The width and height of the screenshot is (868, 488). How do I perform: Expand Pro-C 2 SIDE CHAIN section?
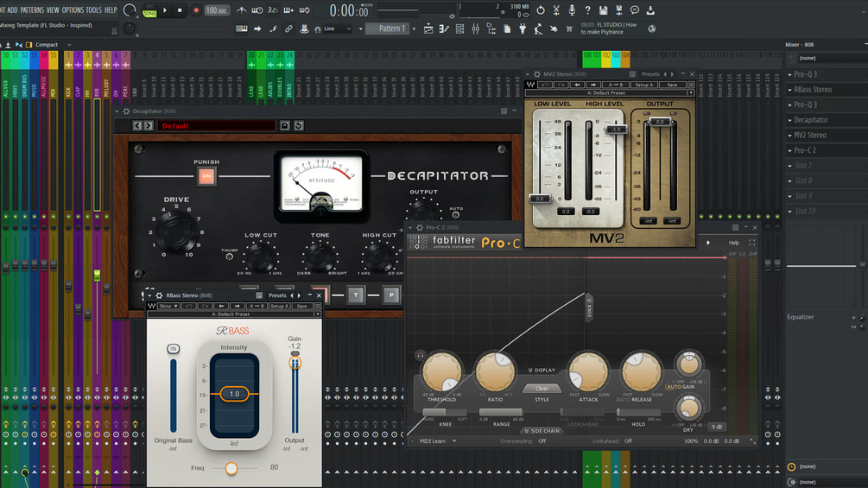[542, 430]
